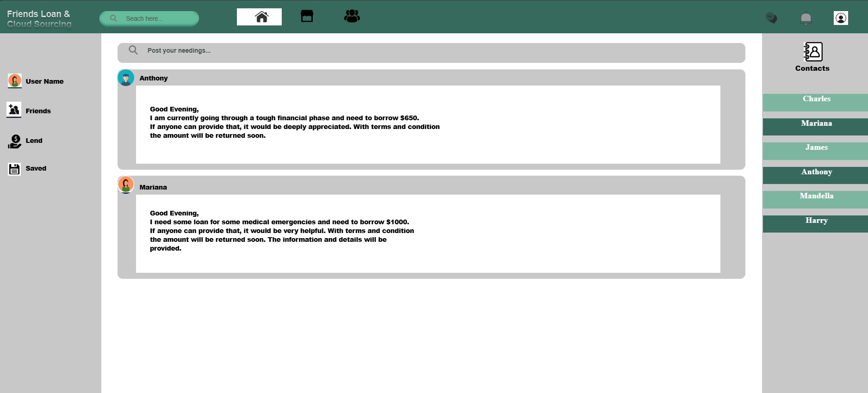Click Mariana's post avatar
The height and width of the screenshot is (393, 868).
click(126, 184)
